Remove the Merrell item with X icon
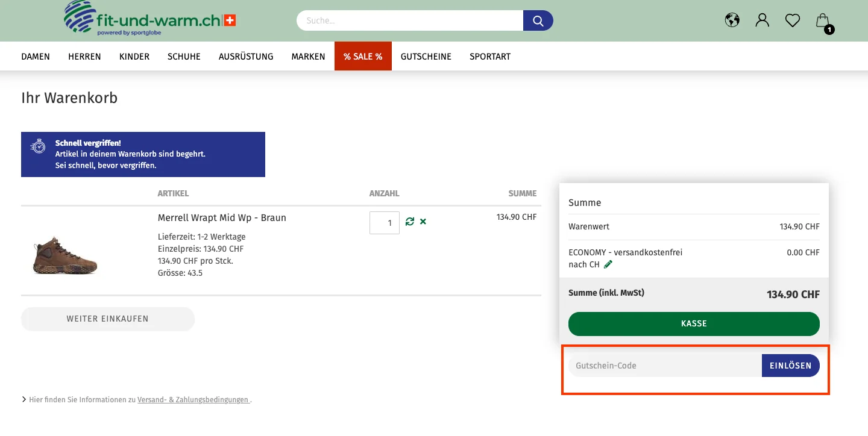 (423, 222)
